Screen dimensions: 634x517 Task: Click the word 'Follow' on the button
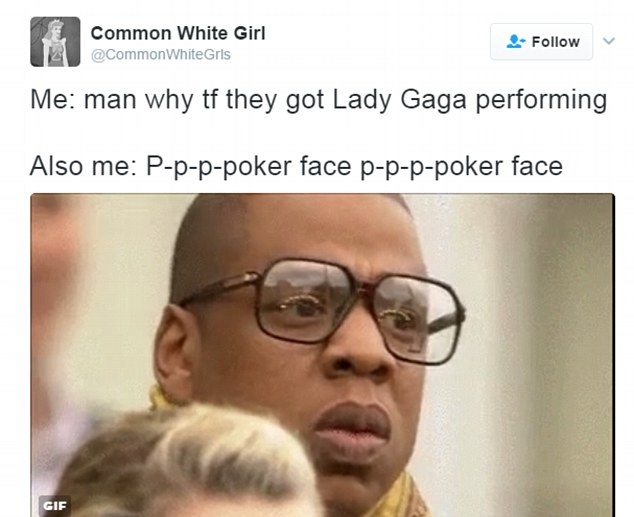[556, 42]
